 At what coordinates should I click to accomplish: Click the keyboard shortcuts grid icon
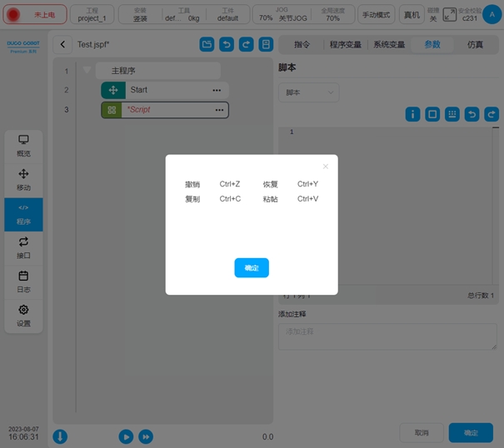[452, 114]
